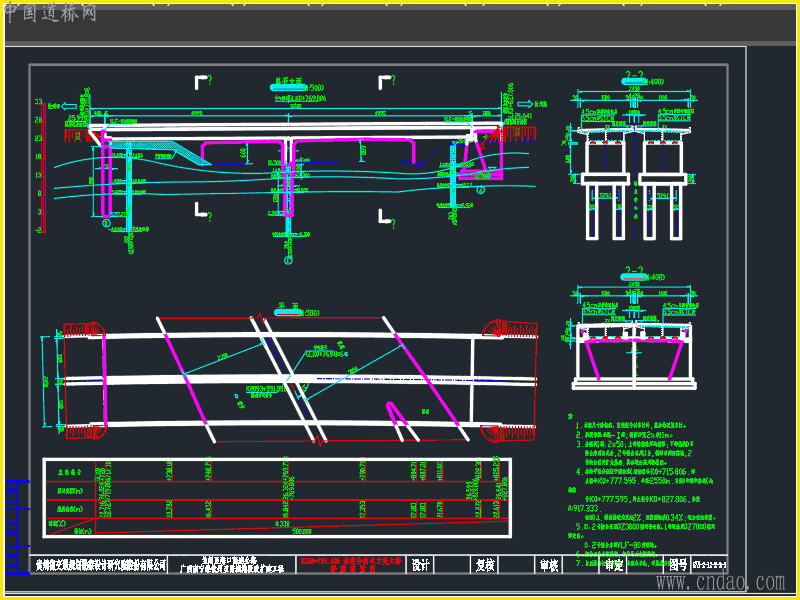Click pier number circle below left abutment
Screen dimensions: 800x600
click(106, 223)
